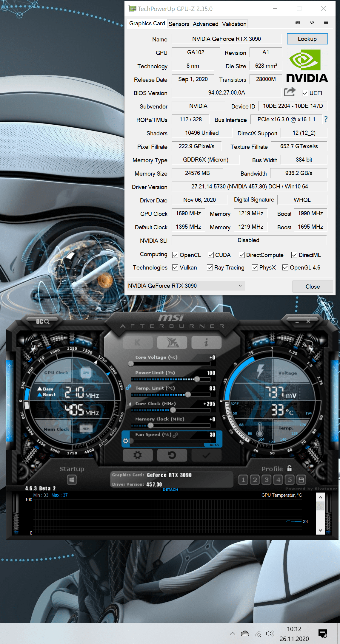Toggle the UEFI checkbox

tap(305, 93)
